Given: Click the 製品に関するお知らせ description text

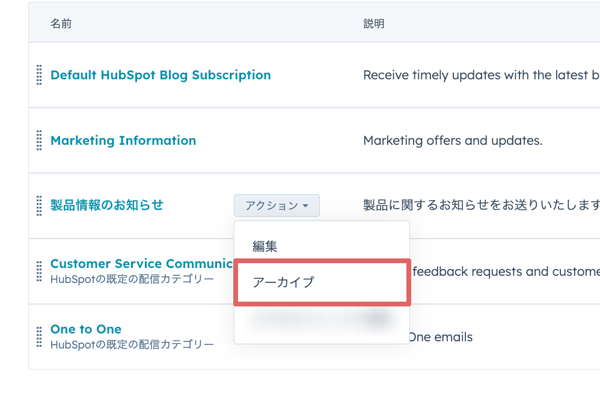Looking at the screenshot, I should click(x=480, y=206).
